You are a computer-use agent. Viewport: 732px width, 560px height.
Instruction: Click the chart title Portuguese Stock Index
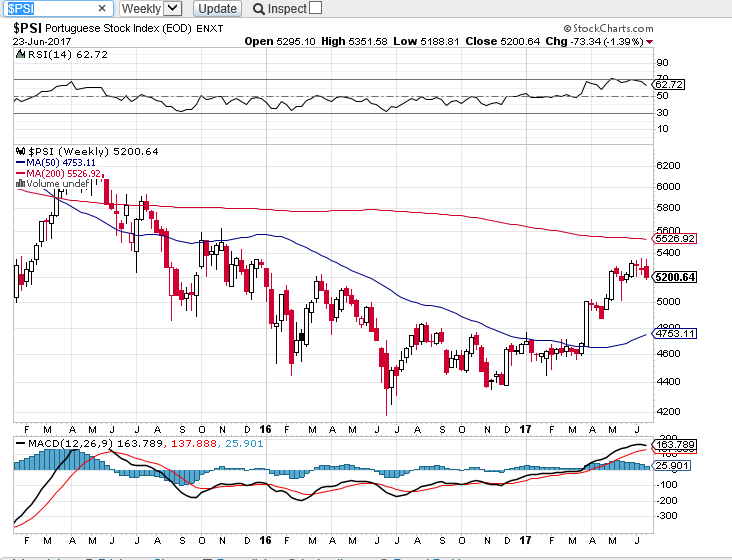click(118, 28)
